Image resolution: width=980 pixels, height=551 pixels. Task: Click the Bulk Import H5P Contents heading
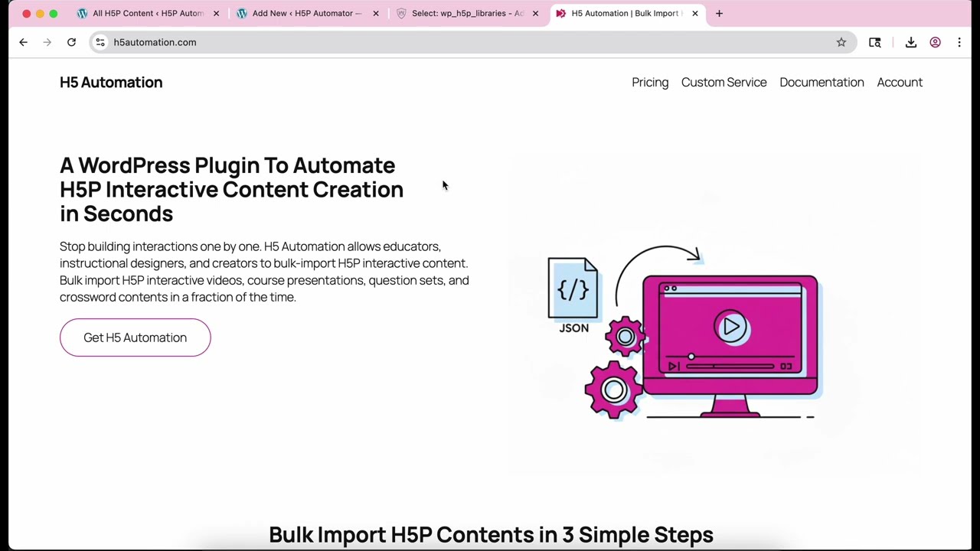click(x=491, y=534)
